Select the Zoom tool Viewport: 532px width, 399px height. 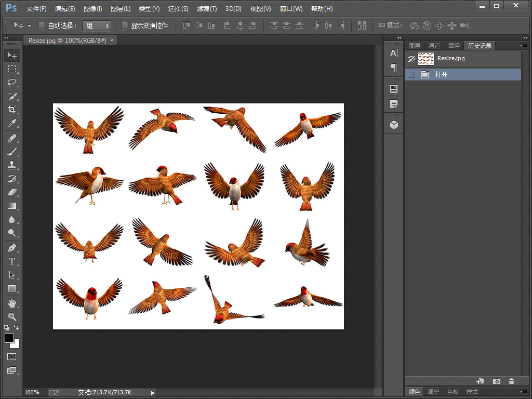coord(12,316)
